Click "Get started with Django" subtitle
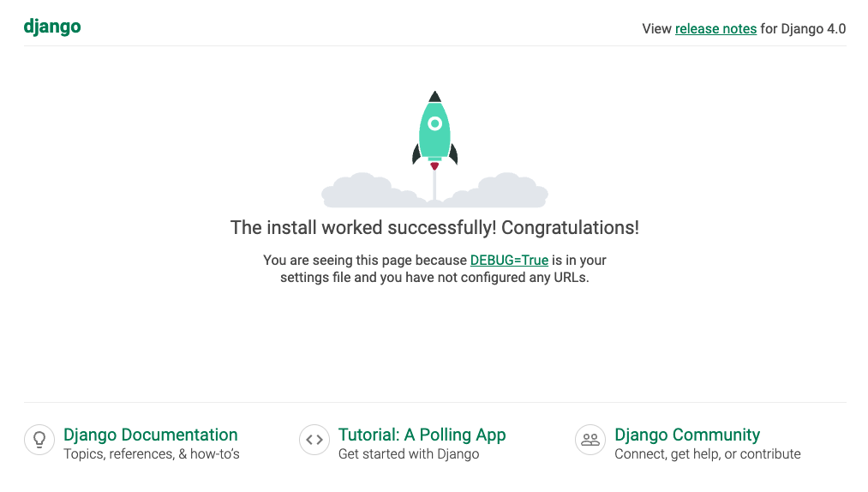Screen dimensions: 868x492 click(x=409, y=454)
